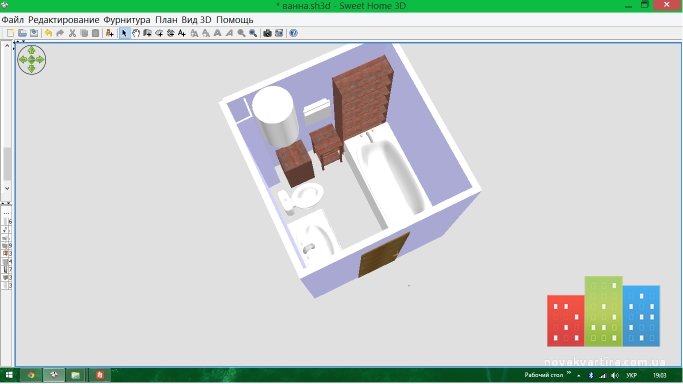Show hidden system tray icons
The width and height of the screenshot is (683, 384).
[x=579, y=375]
